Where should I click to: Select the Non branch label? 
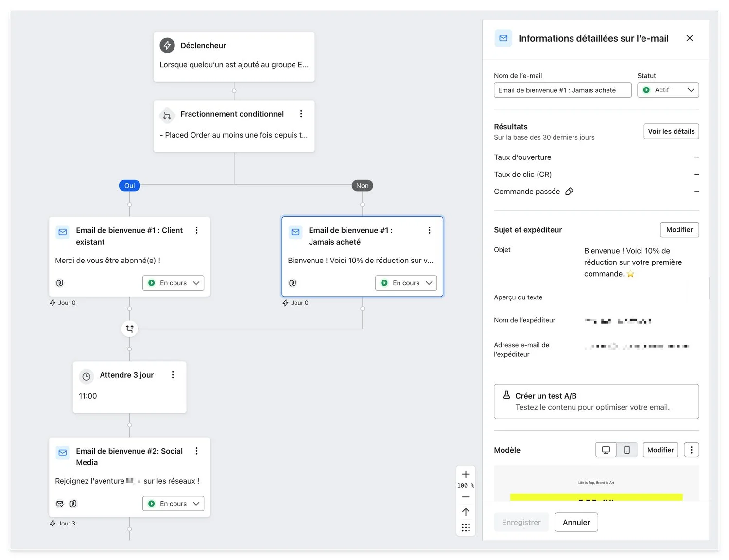coord(363,186)
